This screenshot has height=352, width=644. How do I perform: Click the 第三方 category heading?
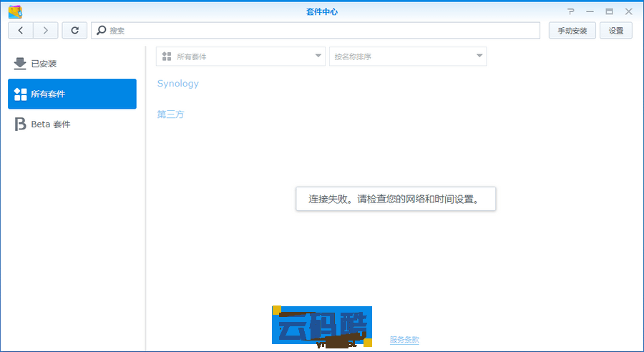tap(171, 114)
